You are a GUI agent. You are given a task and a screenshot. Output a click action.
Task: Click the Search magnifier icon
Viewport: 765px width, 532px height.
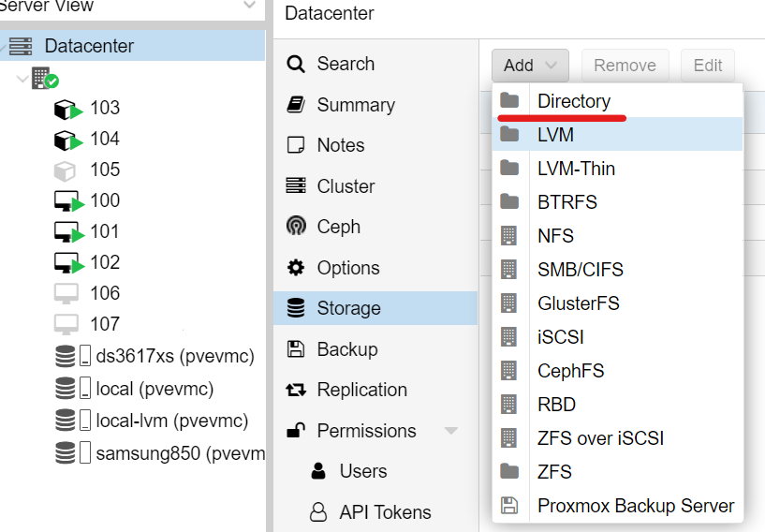tap(296, 64)
